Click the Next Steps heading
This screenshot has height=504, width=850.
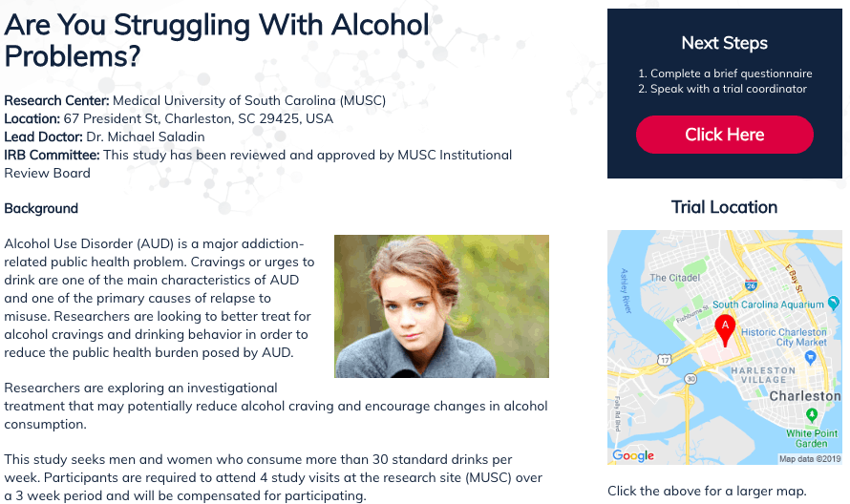724,43
